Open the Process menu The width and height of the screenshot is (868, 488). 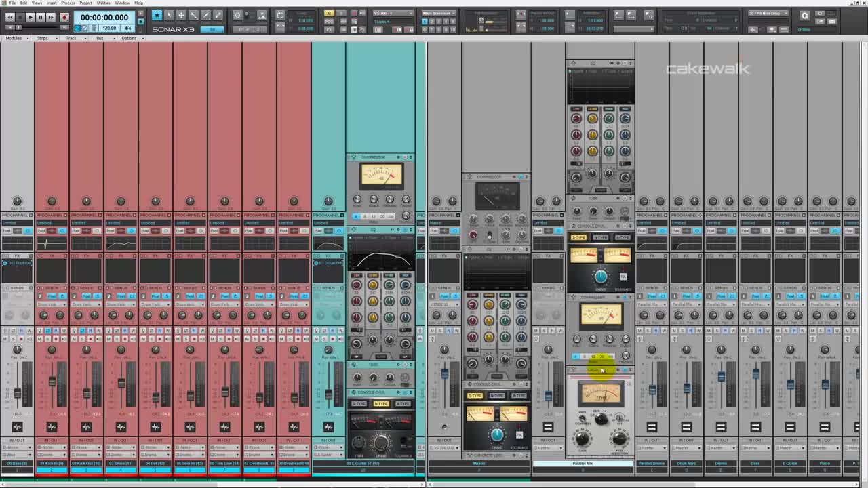tap(68, 3)
